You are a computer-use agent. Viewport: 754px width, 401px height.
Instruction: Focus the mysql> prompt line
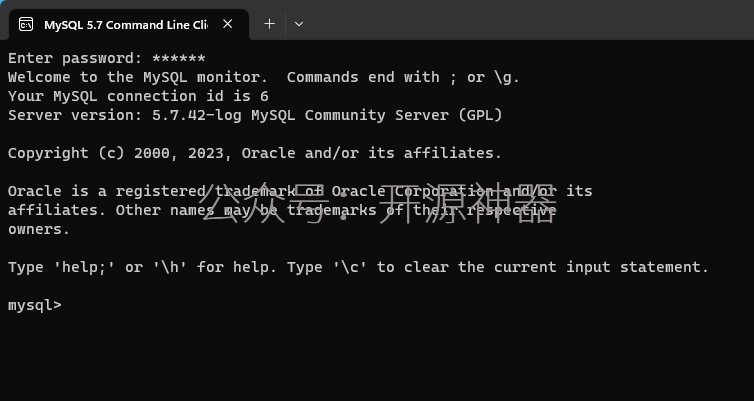(x=35, y=305)
